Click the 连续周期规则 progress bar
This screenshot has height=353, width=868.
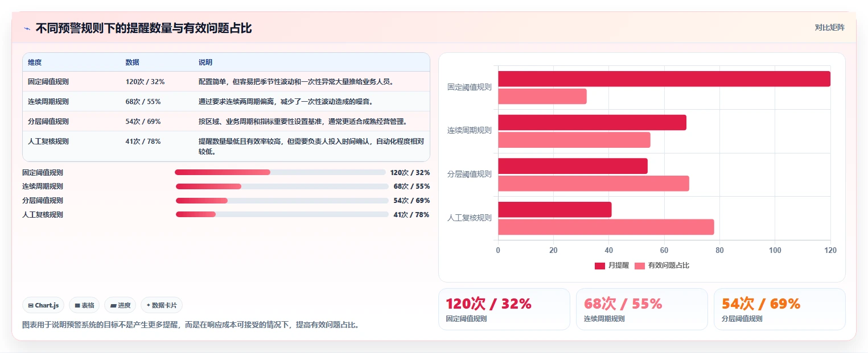click(x=282, y=186)
